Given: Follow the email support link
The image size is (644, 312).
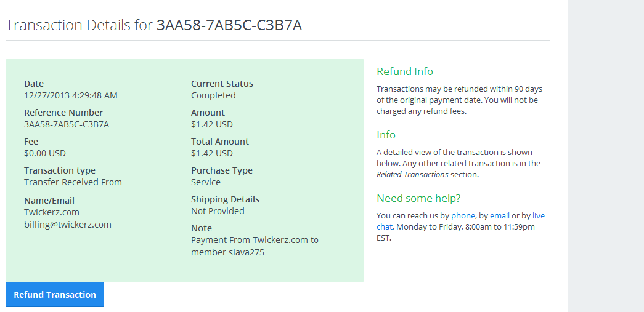Looking at the screenshot, I should pos(499,216).
